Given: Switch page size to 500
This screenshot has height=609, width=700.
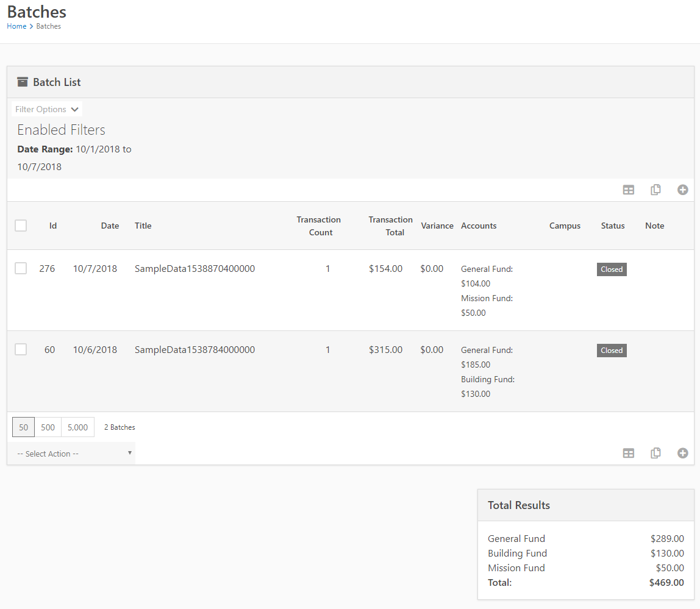Looking at the screenshot, I should click(48, 427).
